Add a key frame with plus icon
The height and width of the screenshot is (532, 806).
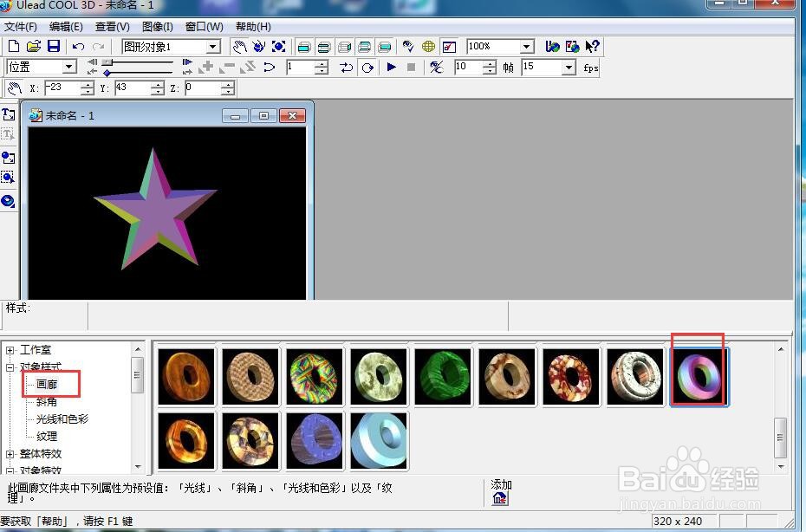point(206,67)
